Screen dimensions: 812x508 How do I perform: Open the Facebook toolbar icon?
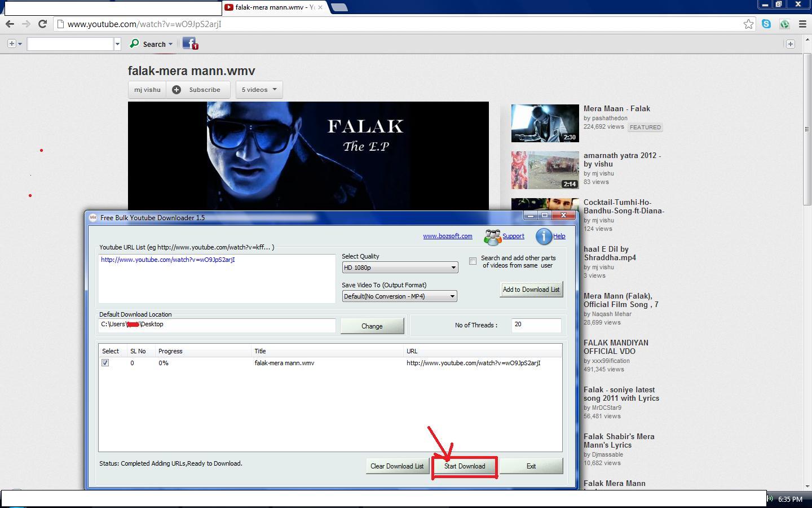189,43
